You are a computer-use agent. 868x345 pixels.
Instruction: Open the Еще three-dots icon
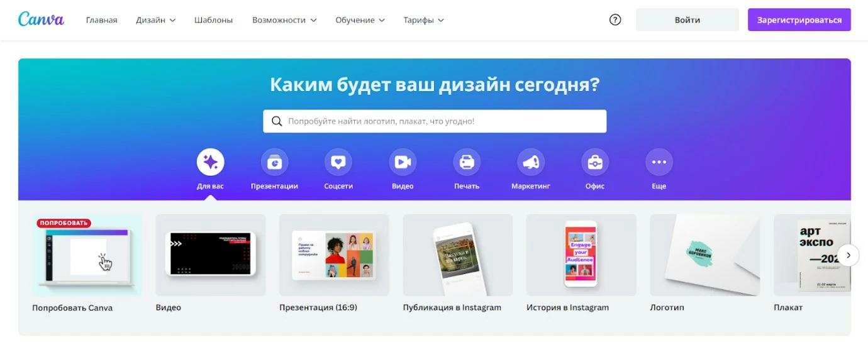pyautogui.click(x=659, y=162)
